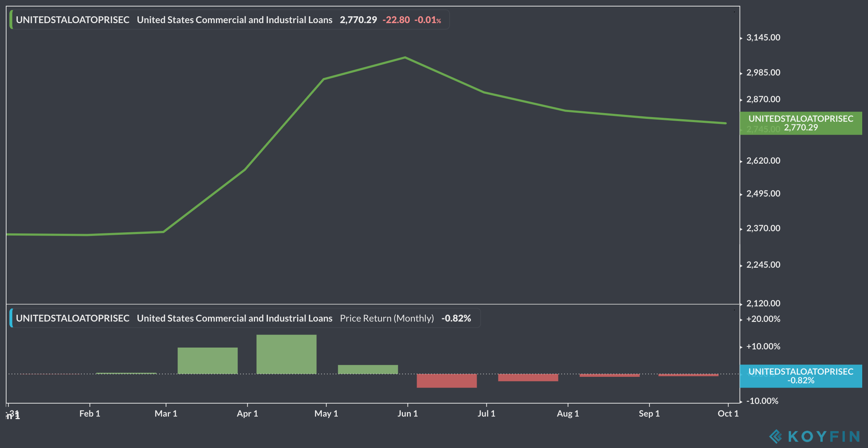The image size is (868, 448).
Task: Click the red July monthly return bar
Action: tap(528, 378)
